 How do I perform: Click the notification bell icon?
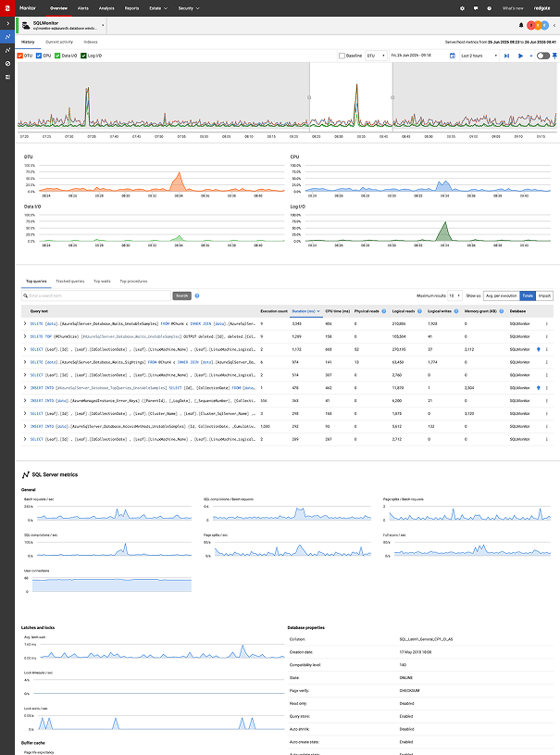pos(521,25)
